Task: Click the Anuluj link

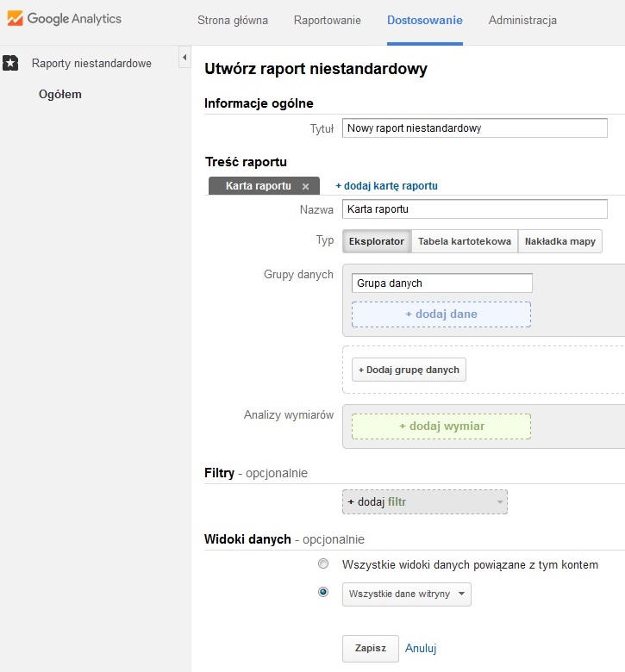Action: pos(421,648)
